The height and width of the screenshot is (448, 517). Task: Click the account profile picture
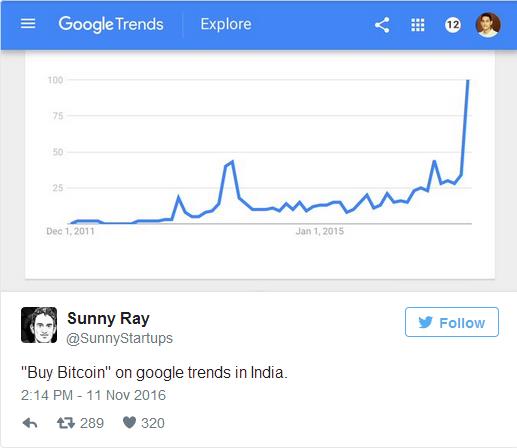coord(488,25)
